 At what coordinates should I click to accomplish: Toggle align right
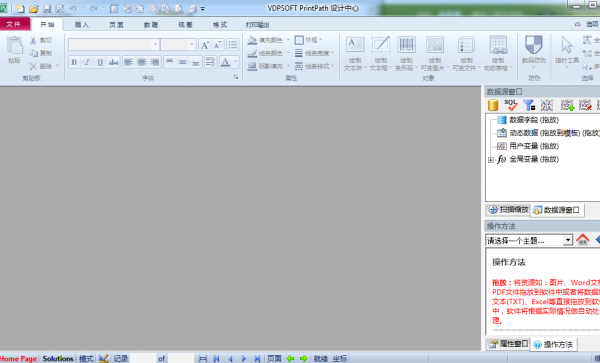pyautogui.click(x=155, y=62)
